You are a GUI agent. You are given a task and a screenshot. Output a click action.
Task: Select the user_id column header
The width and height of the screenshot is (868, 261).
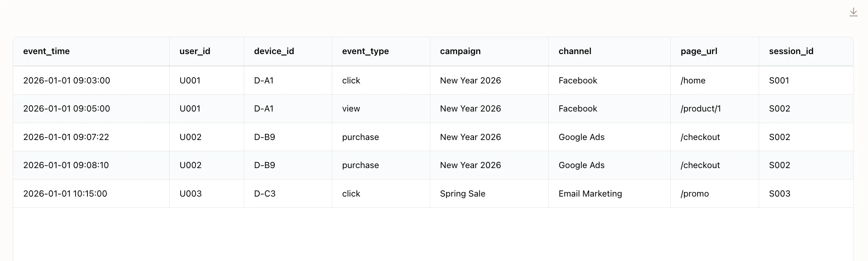(x=195, y=51)
